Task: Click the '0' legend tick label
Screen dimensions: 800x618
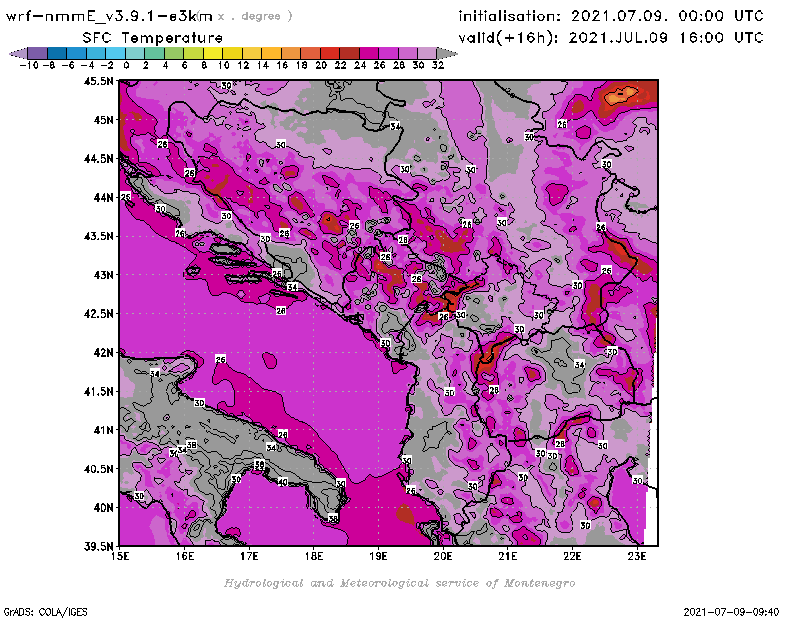Action: (126, 65)
